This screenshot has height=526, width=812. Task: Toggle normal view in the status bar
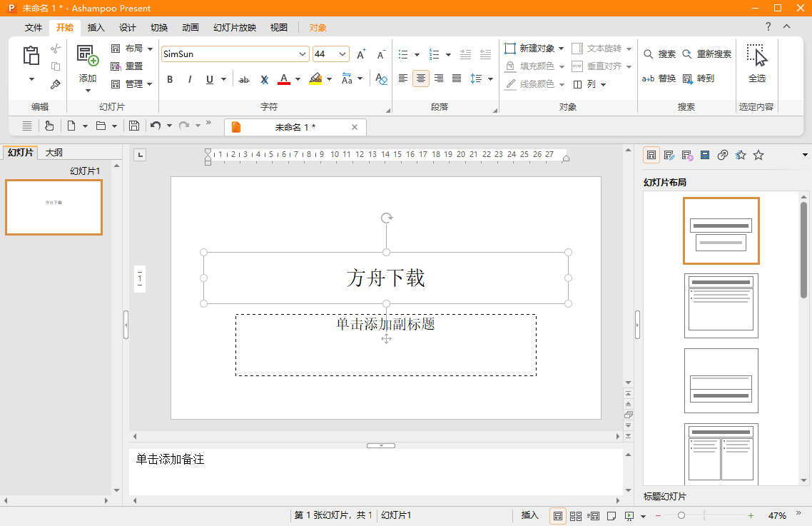click(x=558, y=515)
